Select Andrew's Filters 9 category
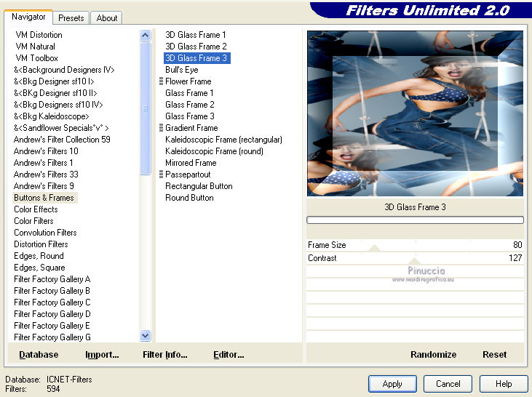Image resolution: width=532 pixels, height=397 pixels. (44, 186)
